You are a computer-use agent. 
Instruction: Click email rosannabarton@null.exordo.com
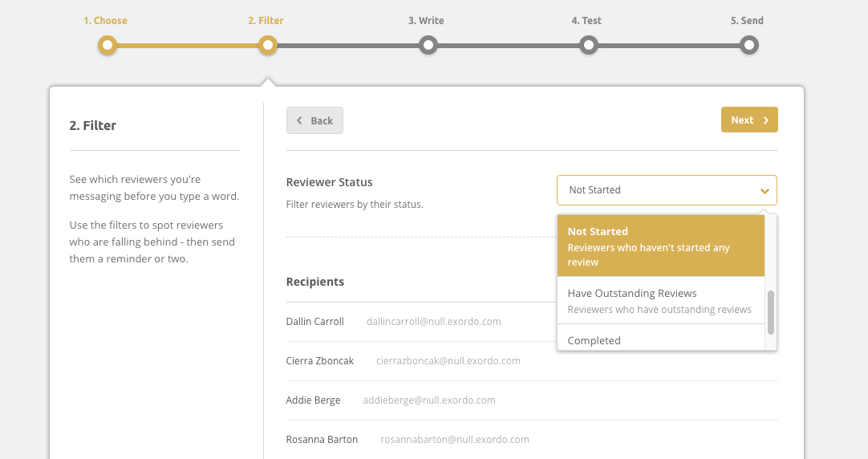(x=455, y=440)
